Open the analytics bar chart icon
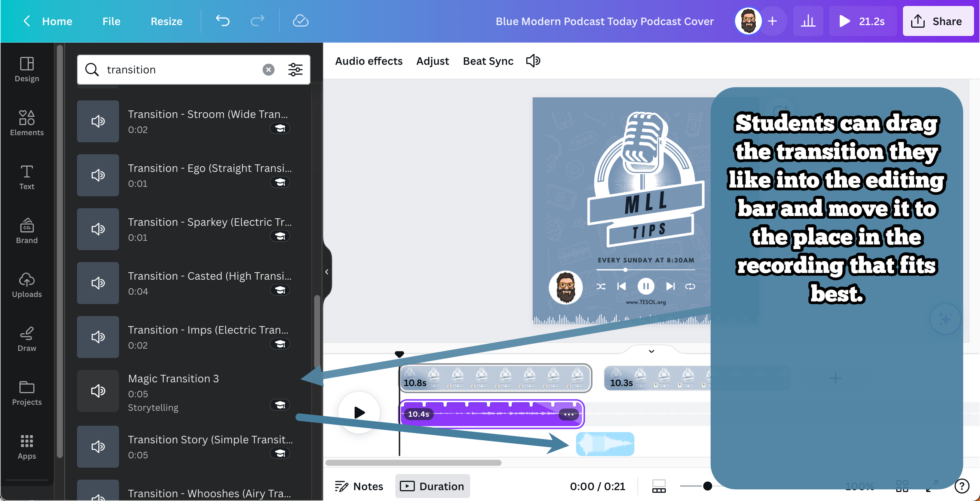This screenshot has width=980, height=501. click(808, 21)
